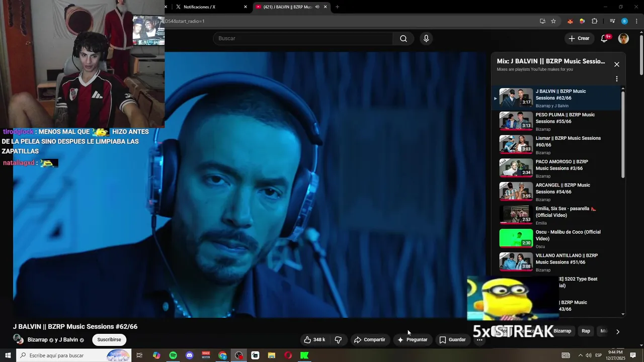Screen dimensions: 644x362
Task: Close the Mix playlist panel
Action: (617, 64)
